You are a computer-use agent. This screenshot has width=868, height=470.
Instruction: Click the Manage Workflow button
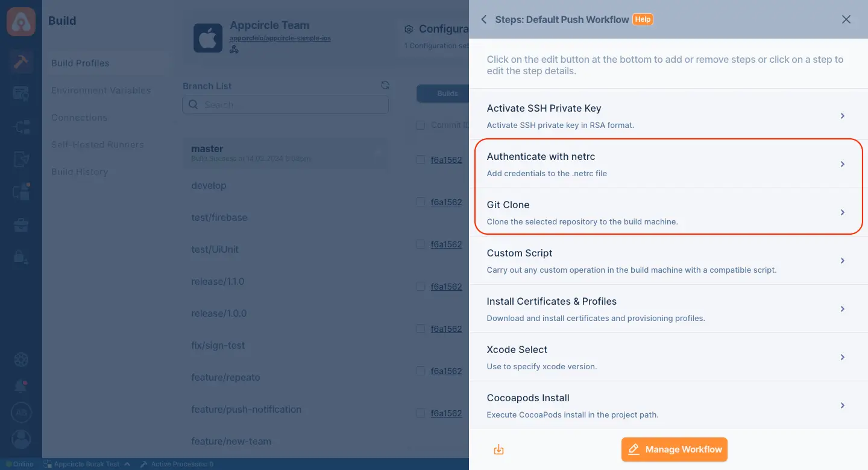point(675,449)
